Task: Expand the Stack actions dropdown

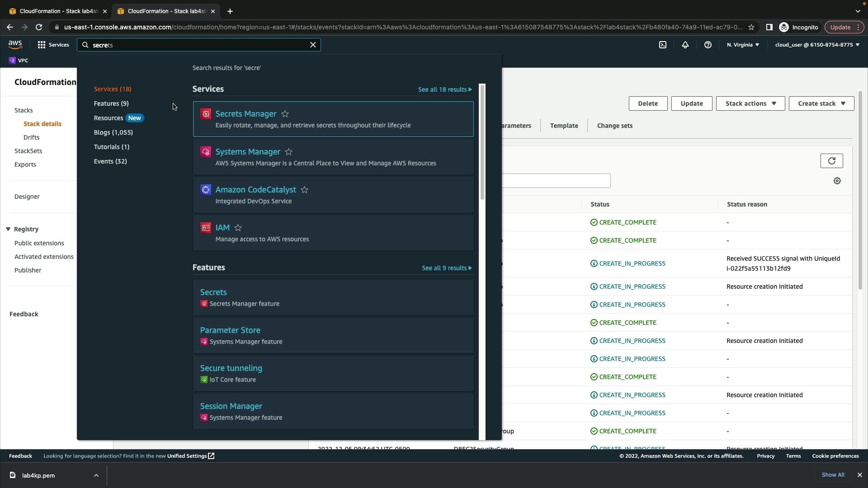Action: [x=750, y=103]
